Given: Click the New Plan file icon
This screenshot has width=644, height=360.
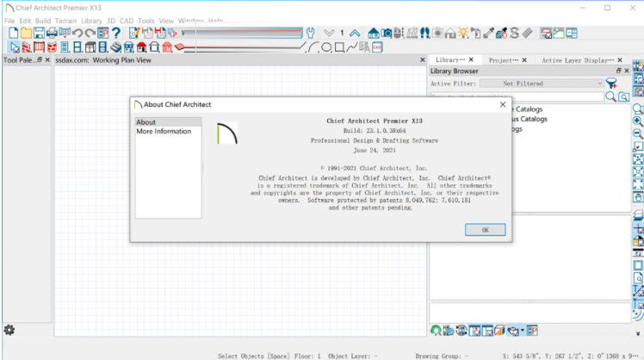Looking at the screenshot, I should (14, 33).
